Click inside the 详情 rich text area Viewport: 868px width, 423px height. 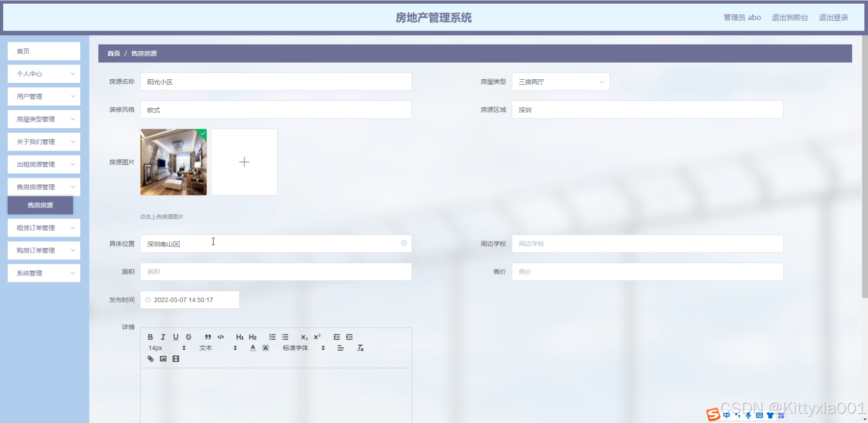pyautogui.click(x=276, y=395)
